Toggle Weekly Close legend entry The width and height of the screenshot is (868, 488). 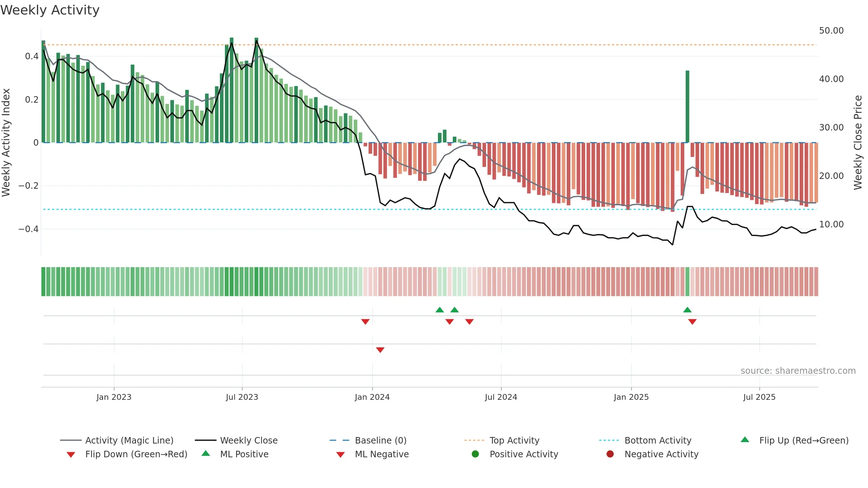pyautogui.click(x=236, y=440)
